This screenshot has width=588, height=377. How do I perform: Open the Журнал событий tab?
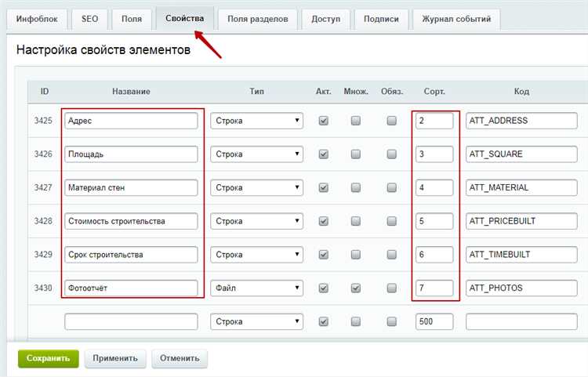[x=456, y=19]
